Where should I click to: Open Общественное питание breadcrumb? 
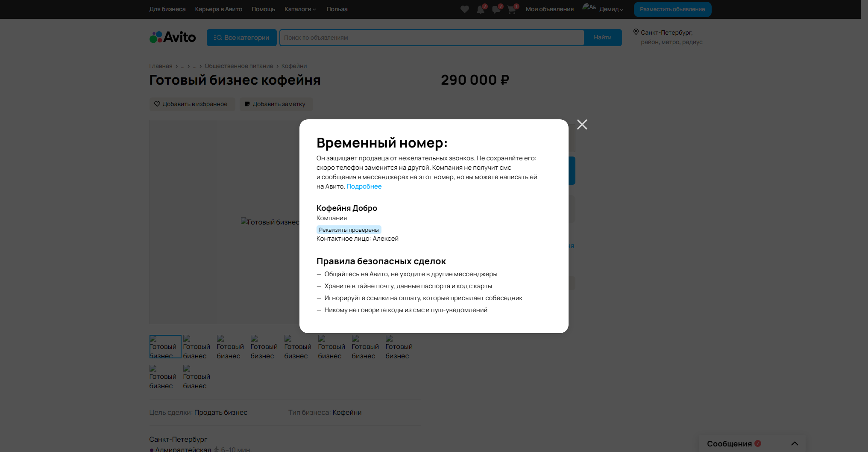click(x=239, y=66)
